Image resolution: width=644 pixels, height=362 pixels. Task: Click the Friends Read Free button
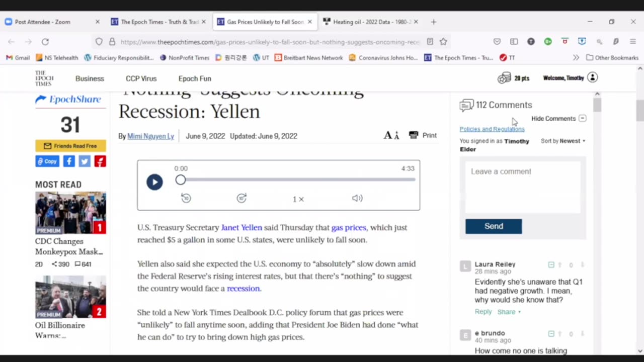[x=70, y=146]
